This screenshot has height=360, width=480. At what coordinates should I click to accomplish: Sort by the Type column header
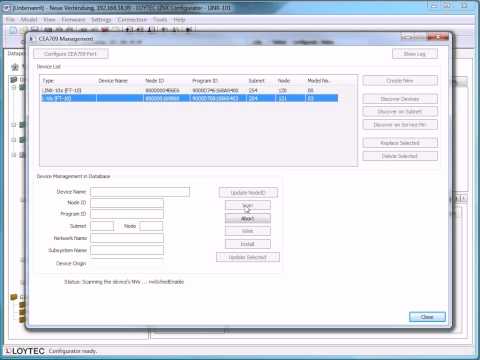pos(48,81)
